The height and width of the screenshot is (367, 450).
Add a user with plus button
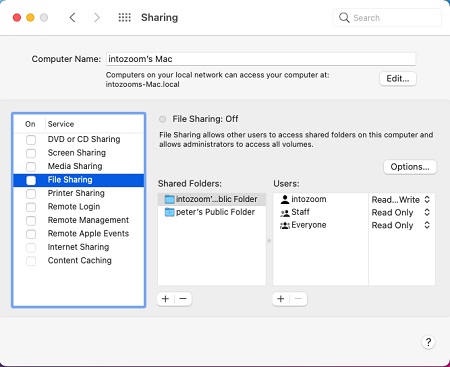coord(281,299)
